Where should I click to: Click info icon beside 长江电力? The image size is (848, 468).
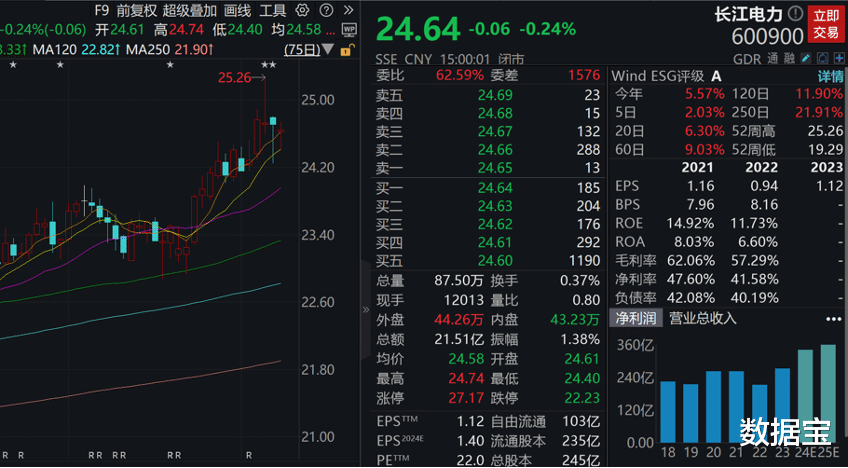click(x=796, y=13)
